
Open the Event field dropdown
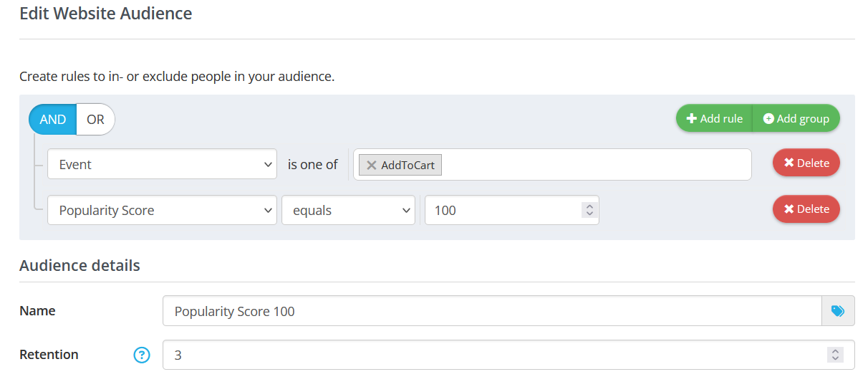coord(162,164)
